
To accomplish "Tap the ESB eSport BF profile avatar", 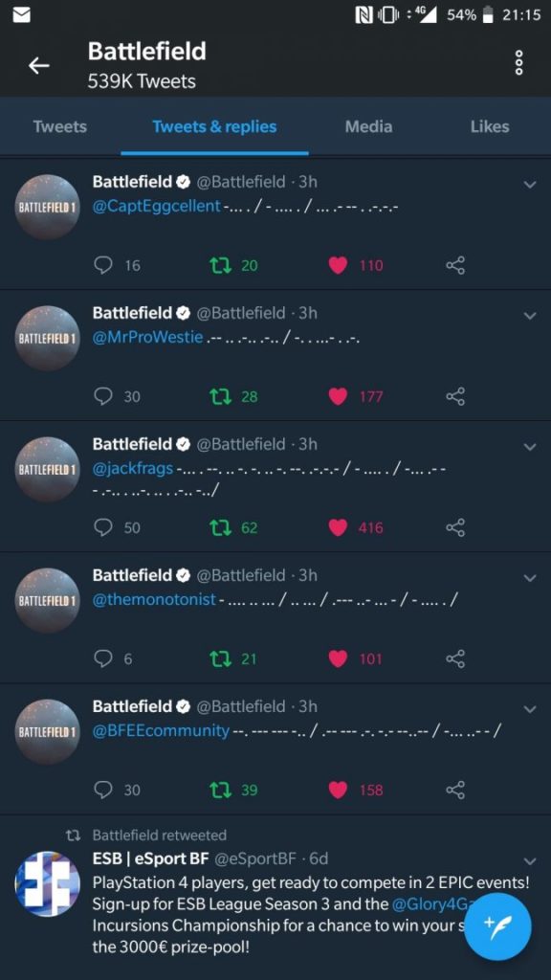I will tap(47, 883).
